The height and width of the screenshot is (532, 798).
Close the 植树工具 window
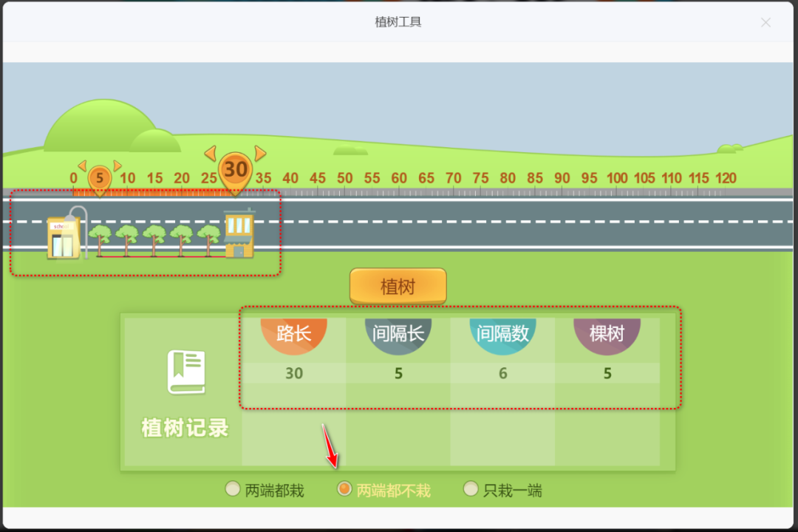coord(765,22)
